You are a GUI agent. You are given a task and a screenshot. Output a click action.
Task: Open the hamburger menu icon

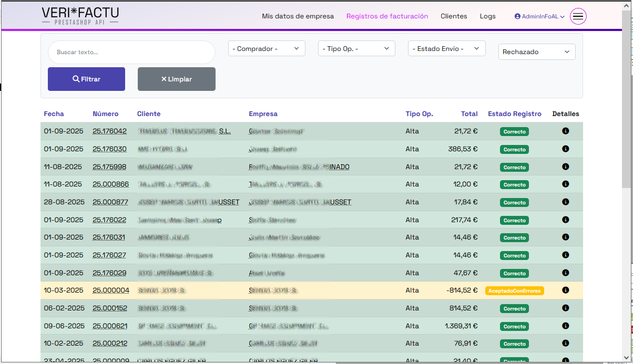578,16
